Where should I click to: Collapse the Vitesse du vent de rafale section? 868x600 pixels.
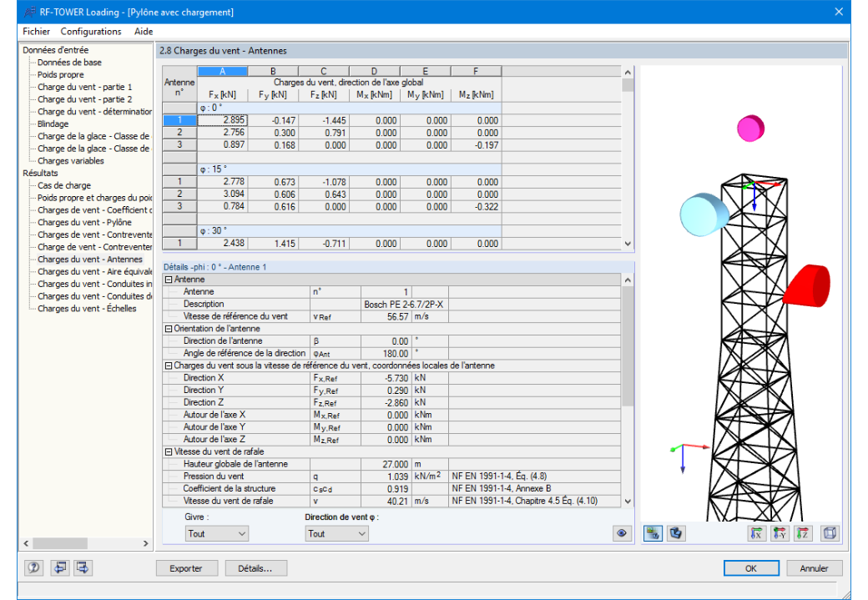(x=169, y=451)
